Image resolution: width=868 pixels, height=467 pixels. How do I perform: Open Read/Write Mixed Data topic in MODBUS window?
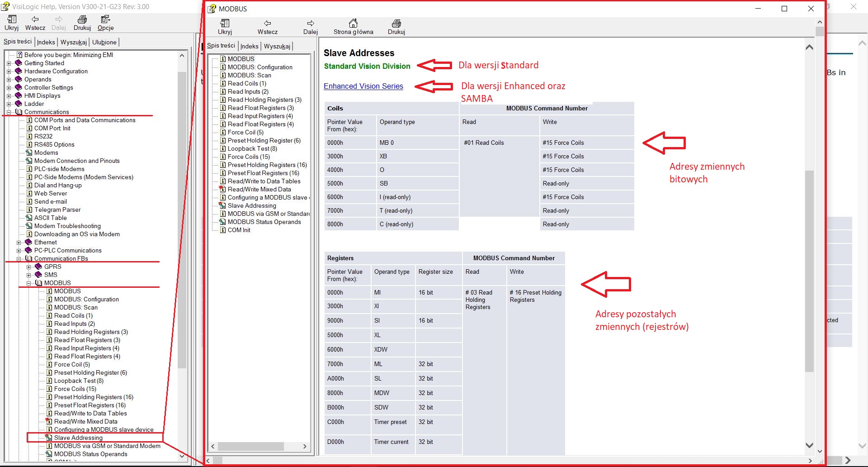click(259, 189)
